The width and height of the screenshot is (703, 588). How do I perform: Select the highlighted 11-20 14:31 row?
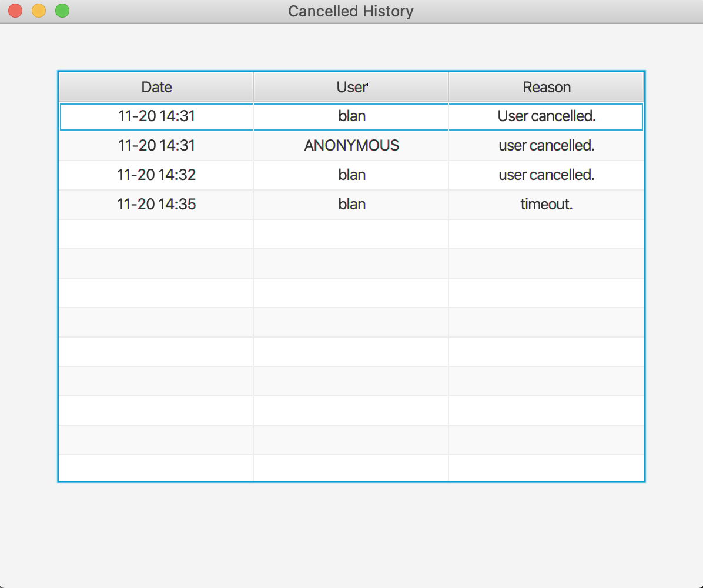click(x=156, y=116)
